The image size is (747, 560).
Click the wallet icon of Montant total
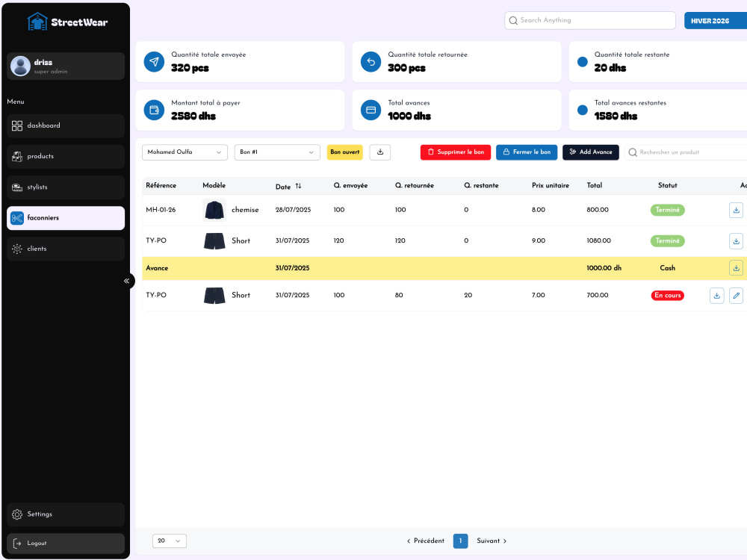click(x=154, y=110)
